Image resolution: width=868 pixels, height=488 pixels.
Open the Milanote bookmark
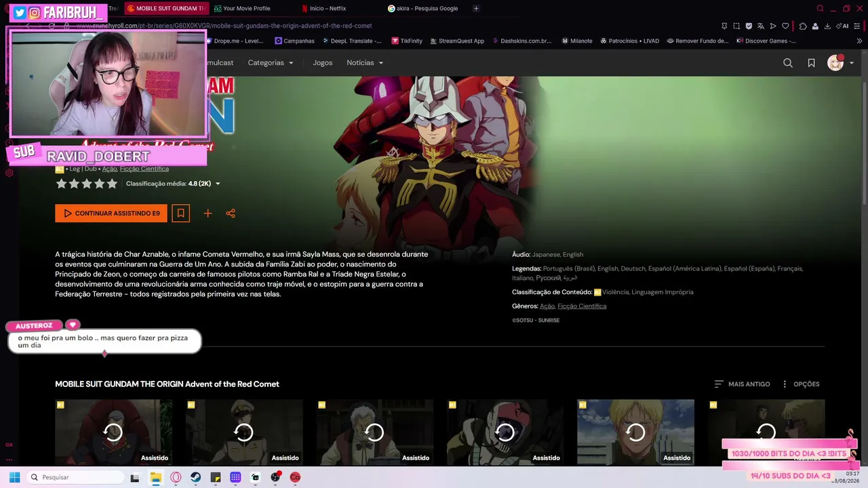click(577, 41)
